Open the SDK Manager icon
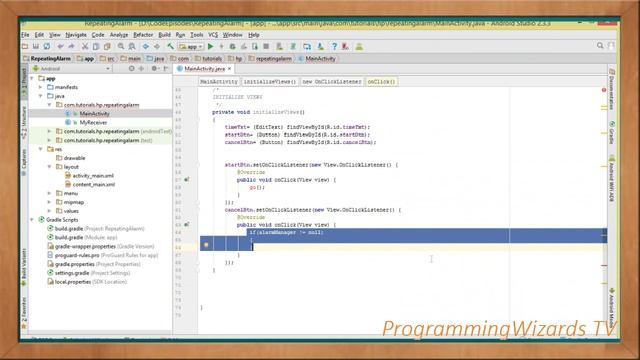This screenshot has height=360, width=640. [320, 47]
